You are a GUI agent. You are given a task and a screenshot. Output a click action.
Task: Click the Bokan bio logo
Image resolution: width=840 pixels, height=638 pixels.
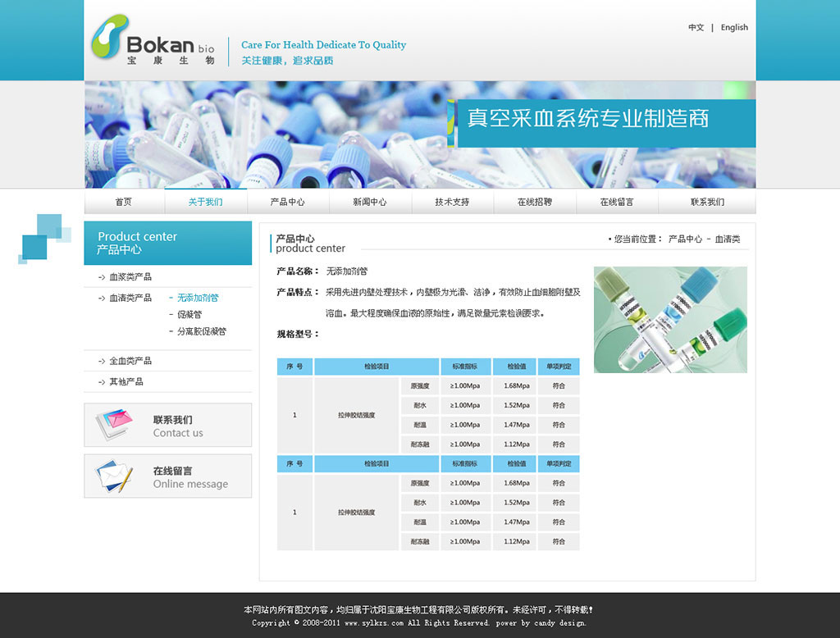pyautogui.click(x=153, y=40)
